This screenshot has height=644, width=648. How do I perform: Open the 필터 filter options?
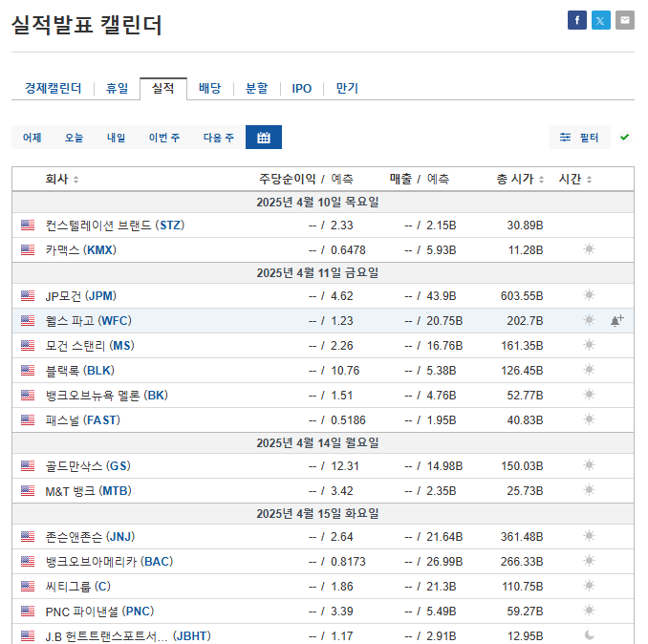coord(579,138)
